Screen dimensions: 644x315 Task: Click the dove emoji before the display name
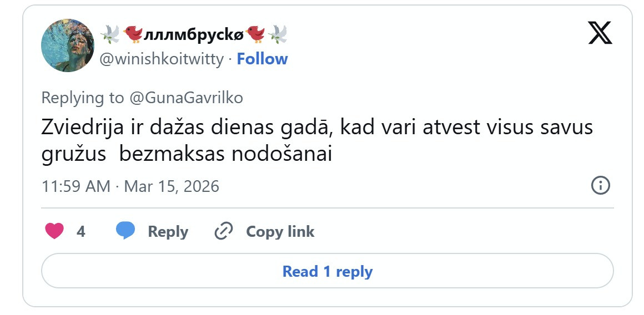(110, 35)
